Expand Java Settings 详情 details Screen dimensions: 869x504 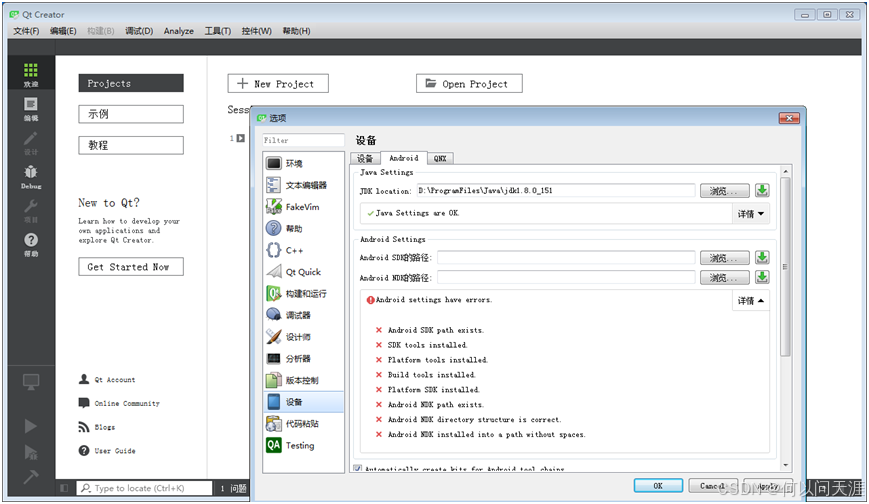(751, 213)
